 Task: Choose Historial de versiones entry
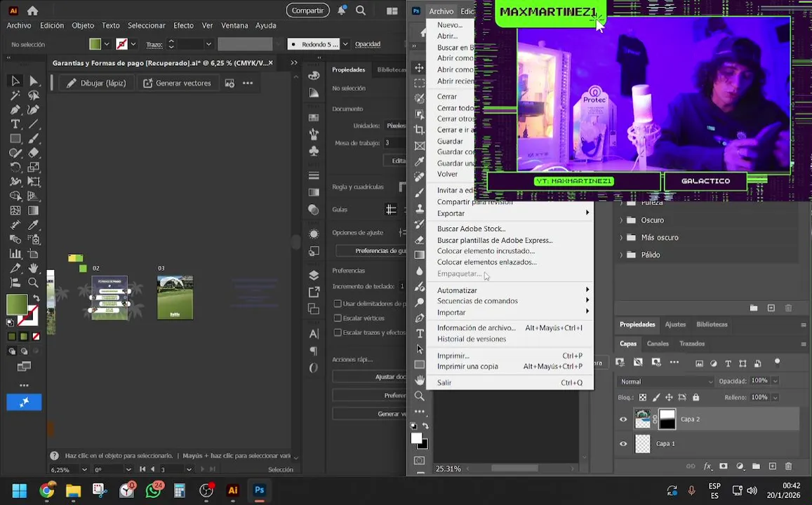pyautogui.click(x=471, y=339)
